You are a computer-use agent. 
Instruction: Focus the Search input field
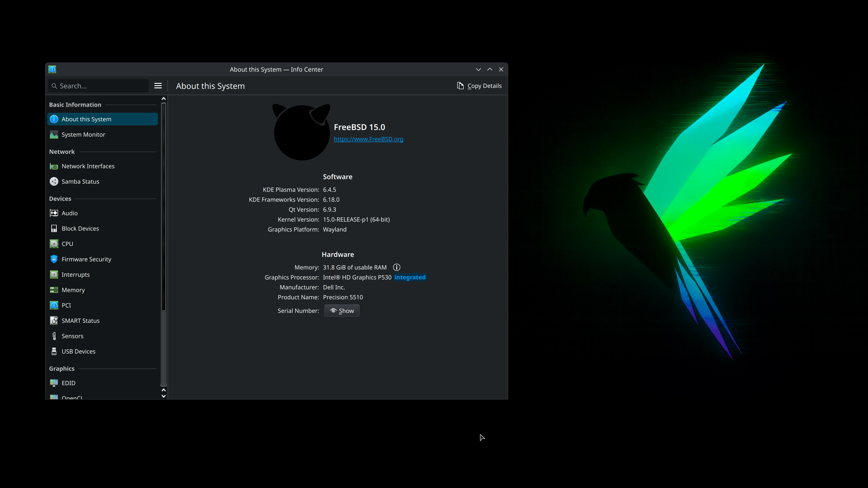tap(101, 86)
